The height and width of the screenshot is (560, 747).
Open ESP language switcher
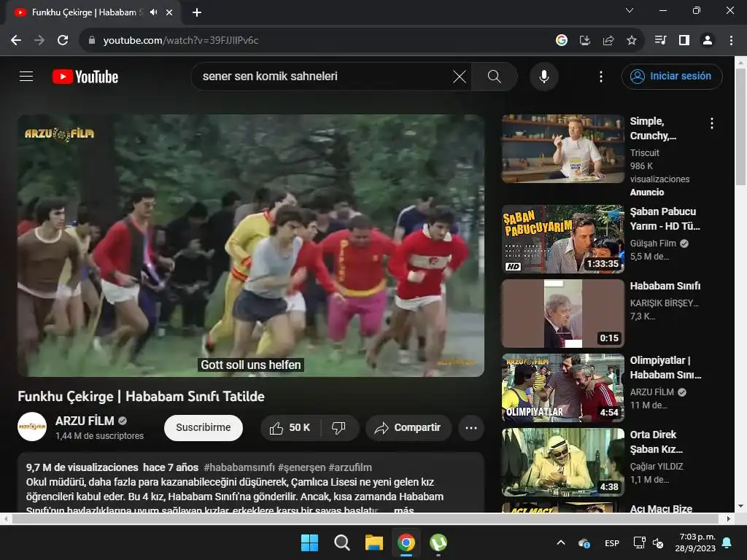point(612,542)
